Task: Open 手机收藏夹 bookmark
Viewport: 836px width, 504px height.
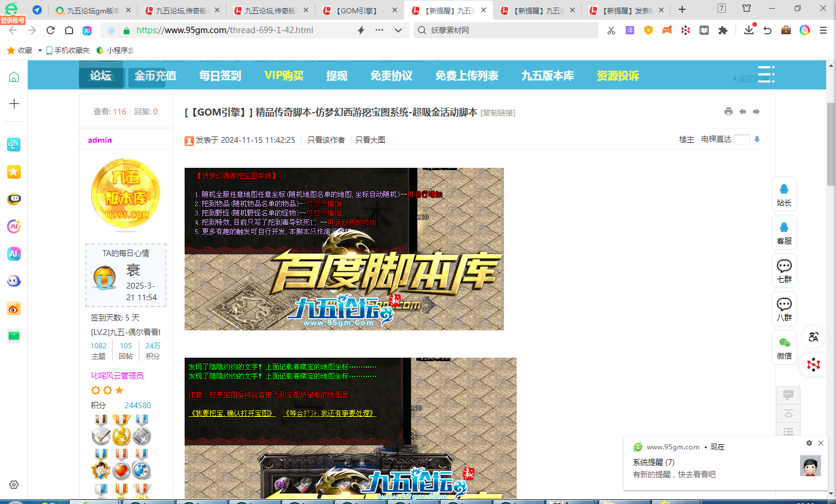Action: point(68,51)
